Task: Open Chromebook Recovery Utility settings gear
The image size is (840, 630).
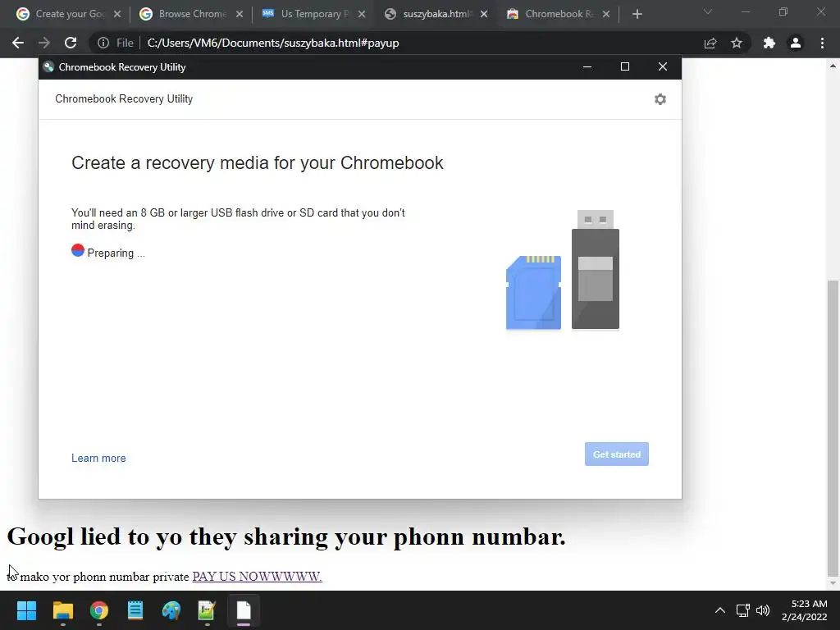Action: 660,99
